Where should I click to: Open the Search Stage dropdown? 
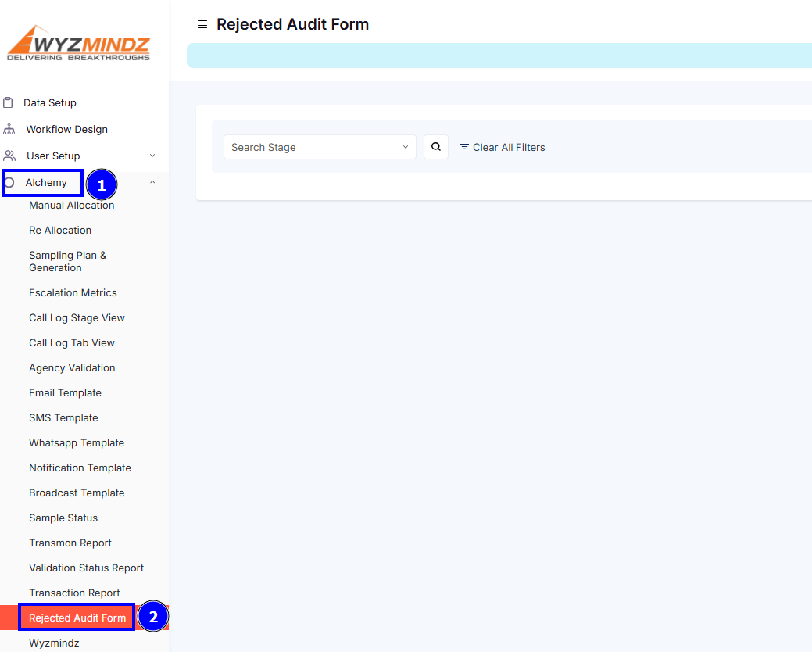click(x=320, y=147)
